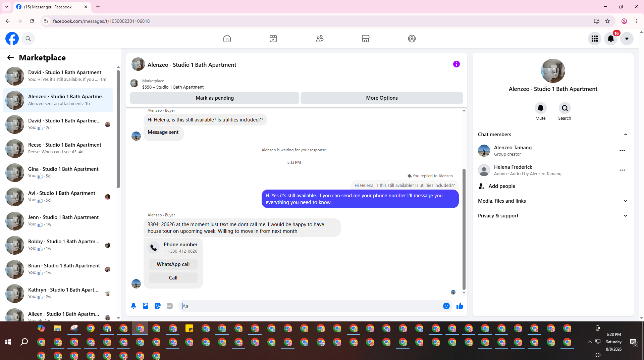Start a WhatsApp call to Alenzeo
The image size is (644, 360).
coord(173,264)
